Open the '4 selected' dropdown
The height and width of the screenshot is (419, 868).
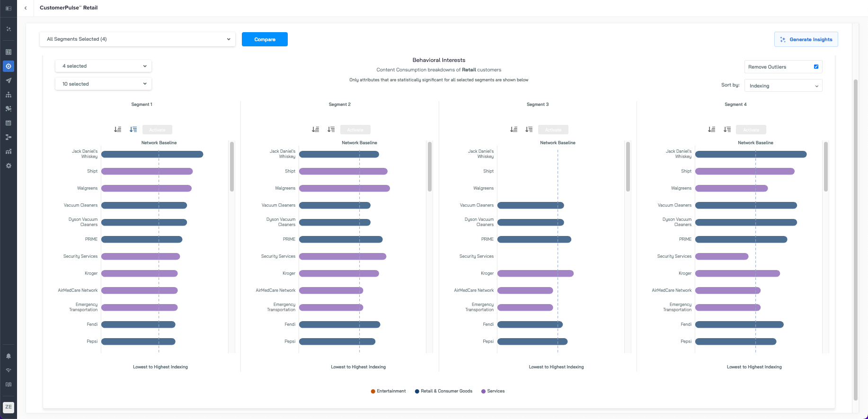tap(103, 66)
